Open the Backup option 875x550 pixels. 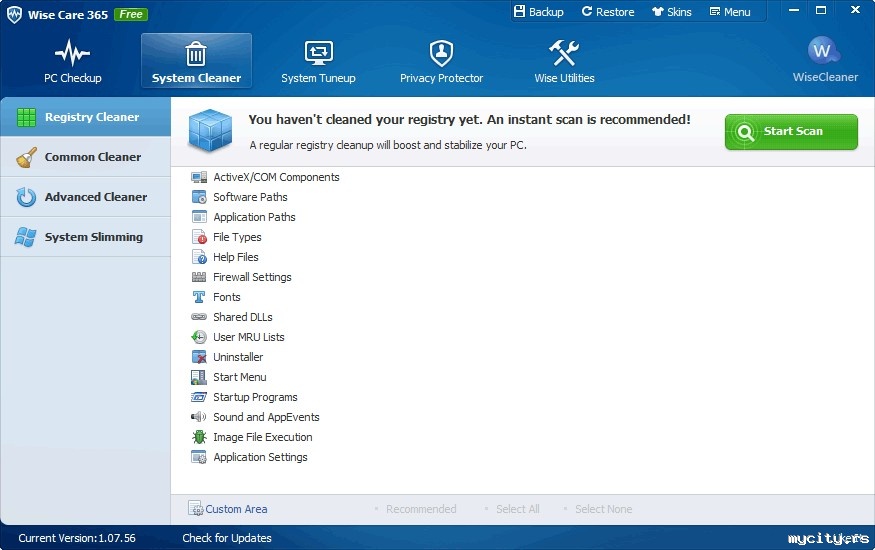(539, 12)
